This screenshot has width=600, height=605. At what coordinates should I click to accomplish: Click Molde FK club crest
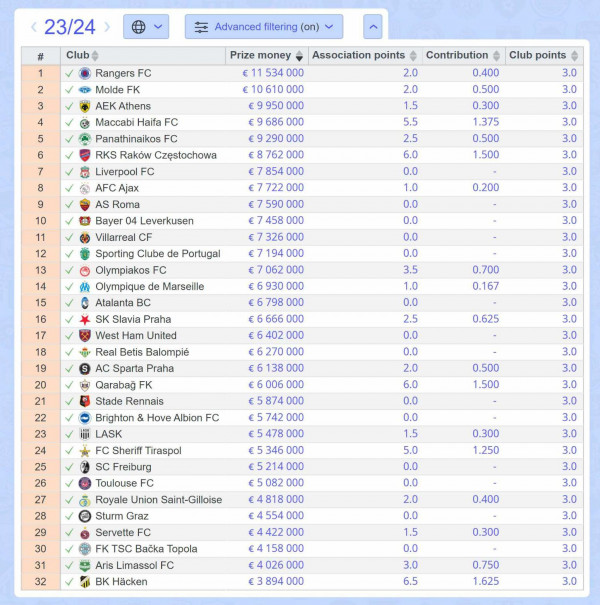tap(85, 90)
